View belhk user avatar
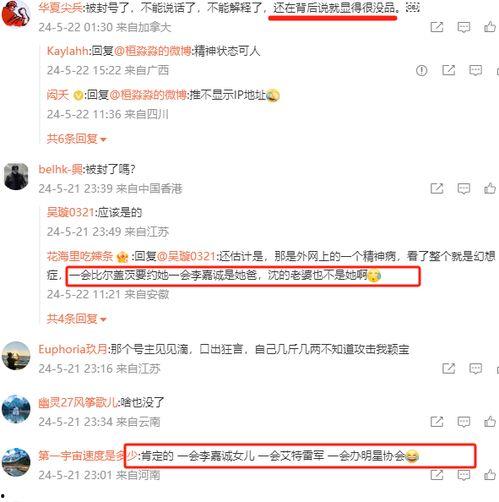 coord(16,177)
